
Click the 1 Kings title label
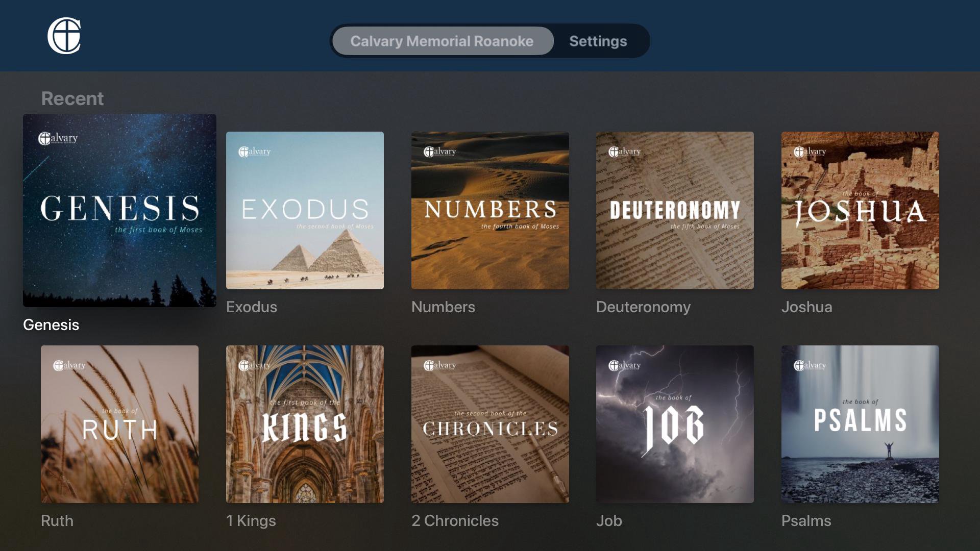click(x=251, y=521)
